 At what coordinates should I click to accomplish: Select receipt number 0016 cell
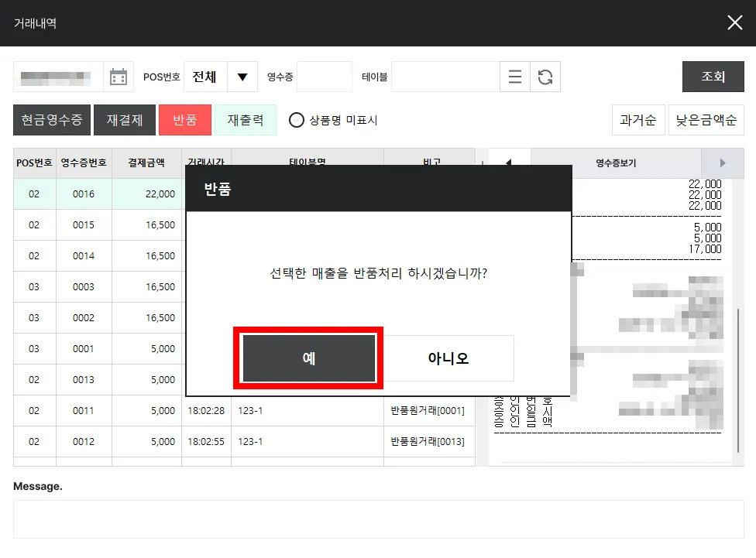point(84,193)
